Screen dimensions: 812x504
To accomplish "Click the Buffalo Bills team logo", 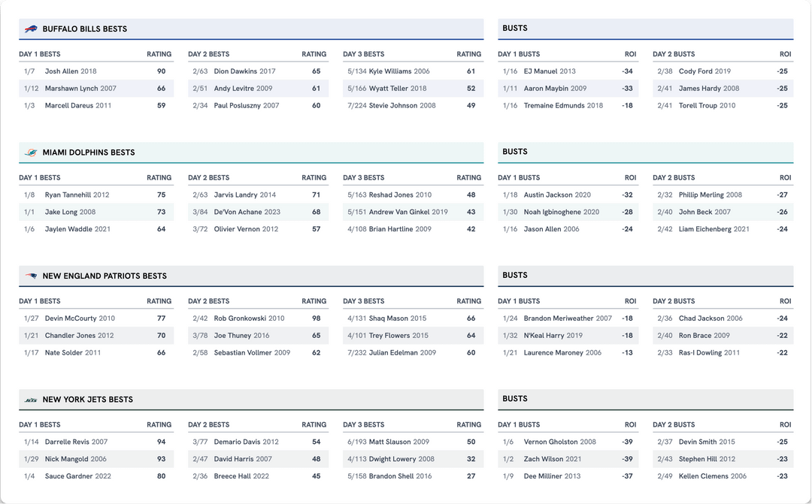I will (x=31, y=29).
